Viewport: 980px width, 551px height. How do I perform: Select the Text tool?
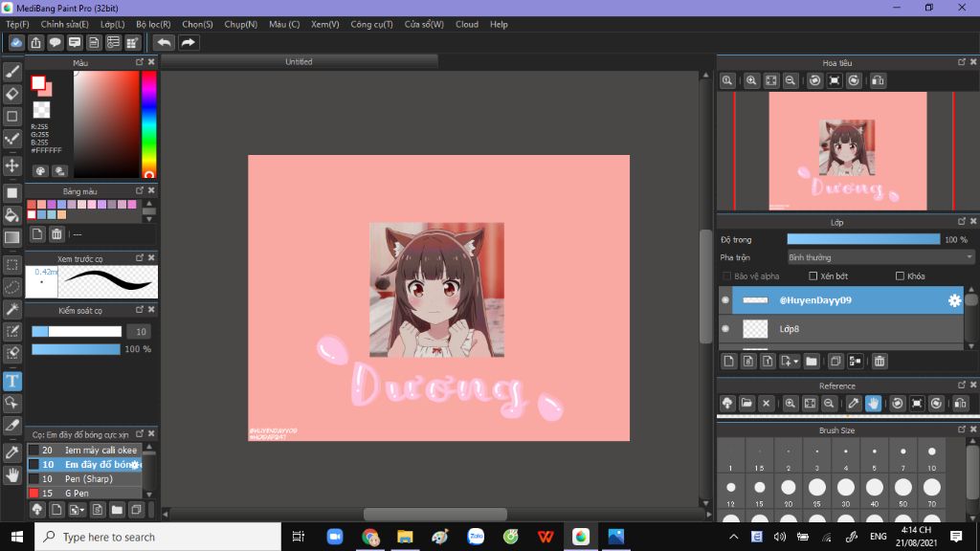coord(11,381)
